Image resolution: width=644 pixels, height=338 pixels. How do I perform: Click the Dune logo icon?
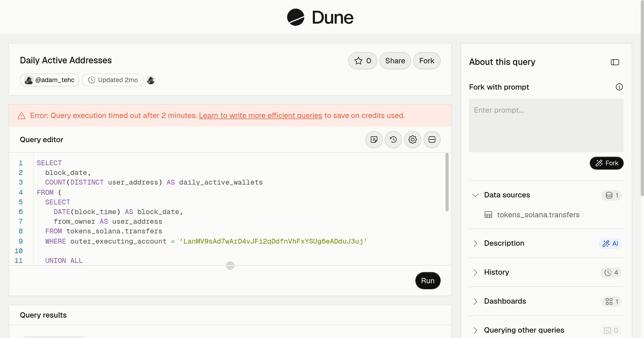coord(295,17)
